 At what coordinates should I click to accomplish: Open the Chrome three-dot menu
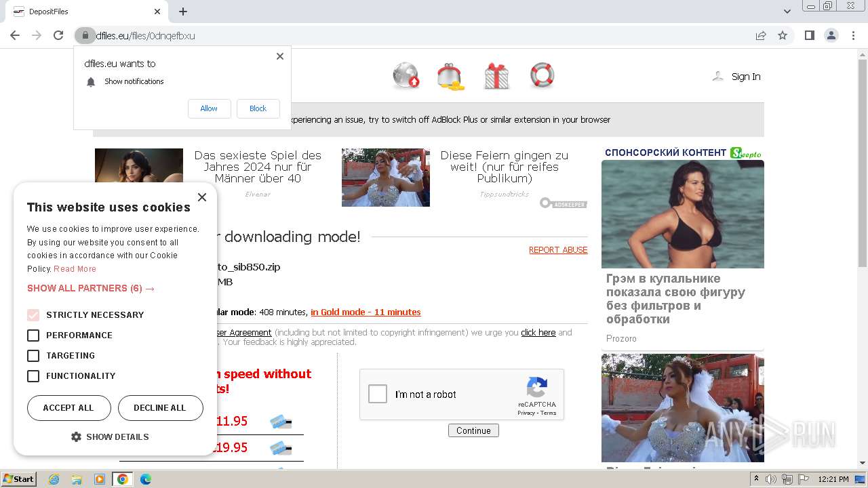point(854,36)
